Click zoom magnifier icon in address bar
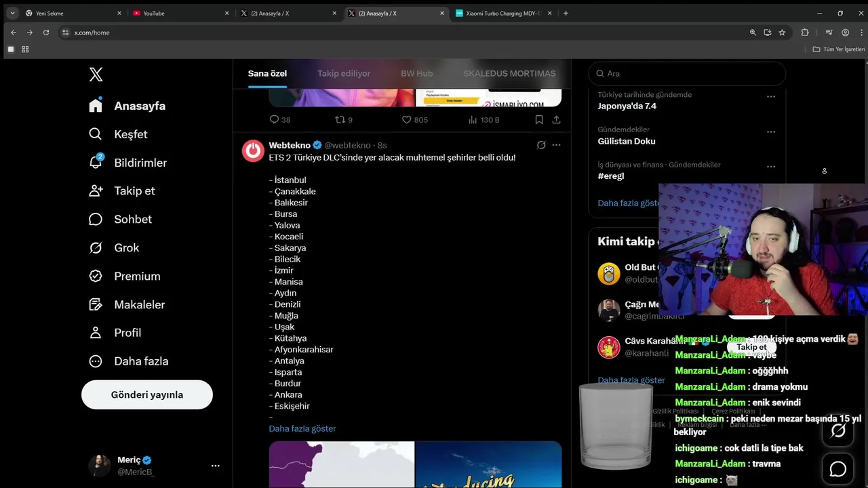Viewport: 868px width, 488px height. (x=753, y=33)
